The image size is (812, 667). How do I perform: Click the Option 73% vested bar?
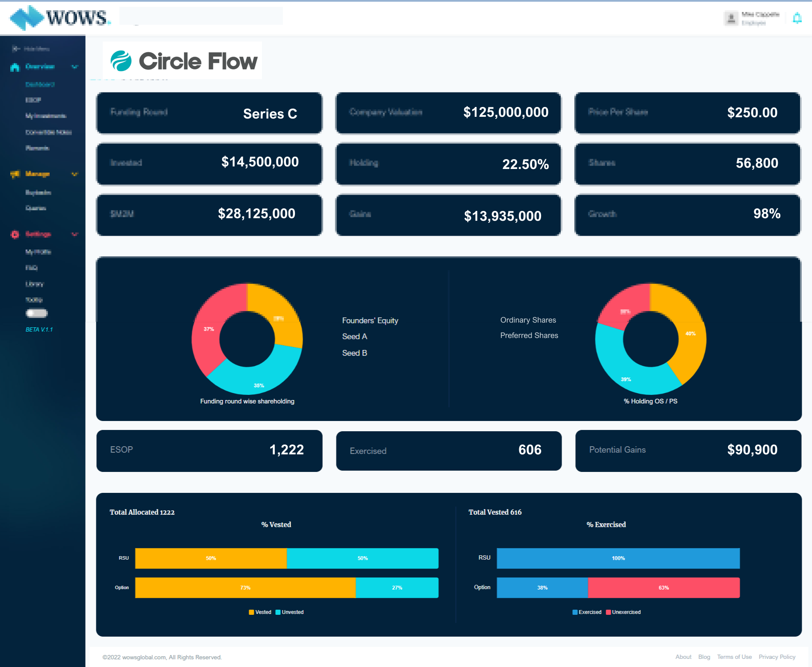pos(245,588)
